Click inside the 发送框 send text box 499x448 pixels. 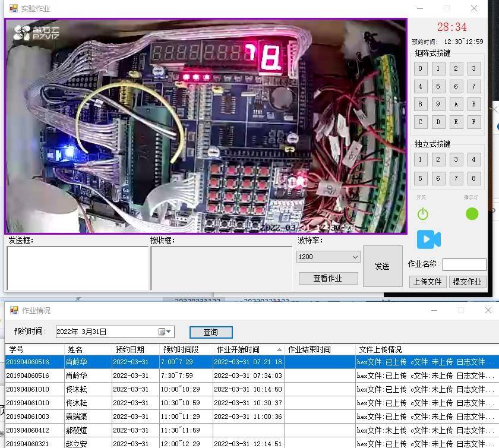[x=77, y=268]
